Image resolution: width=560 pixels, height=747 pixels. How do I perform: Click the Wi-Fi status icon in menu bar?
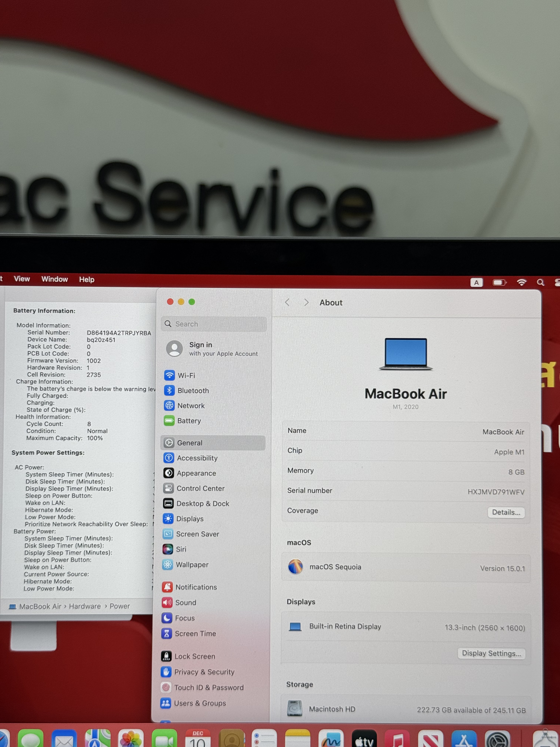(521, 282)
